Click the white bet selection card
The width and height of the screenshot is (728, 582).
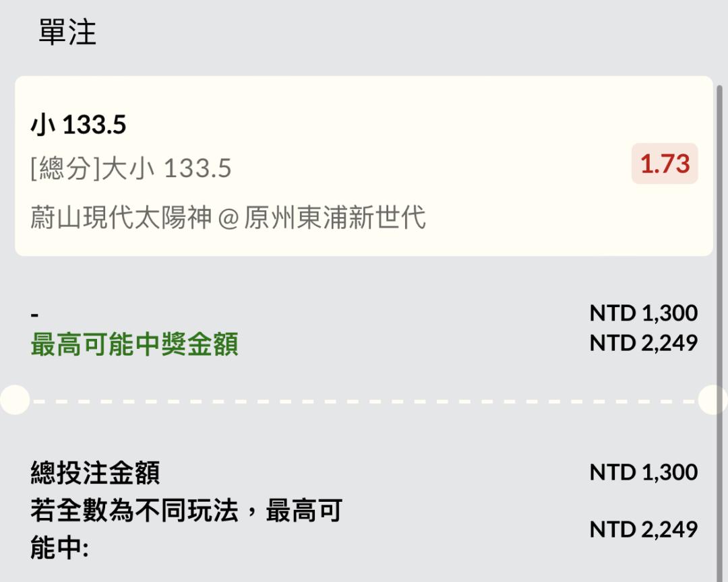tap(364, 166)
